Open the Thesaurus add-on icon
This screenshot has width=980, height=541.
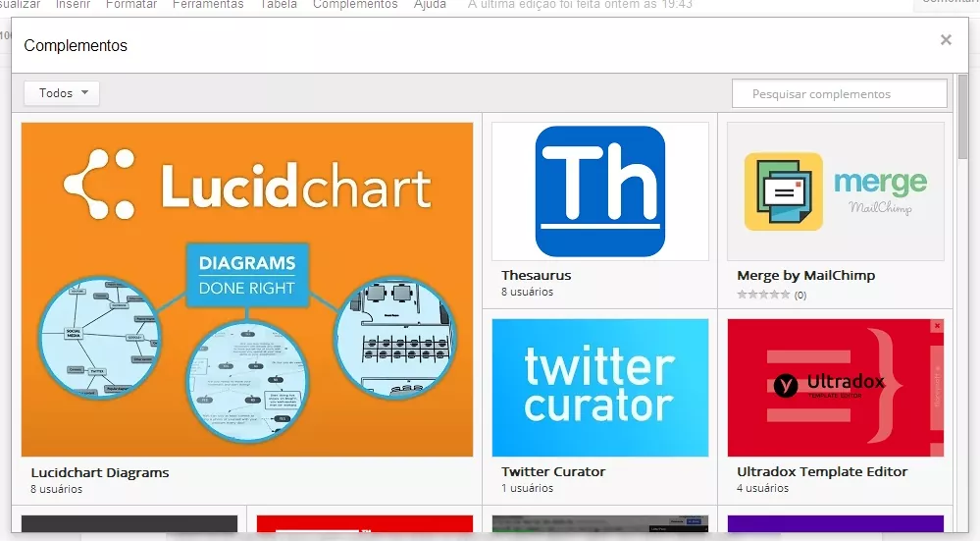pos(600,191)
